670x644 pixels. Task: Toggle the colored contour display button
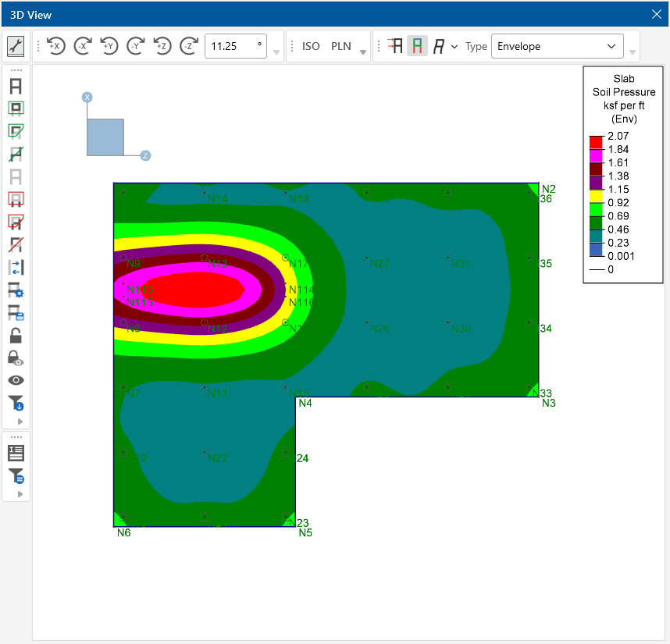pos(417,46)
